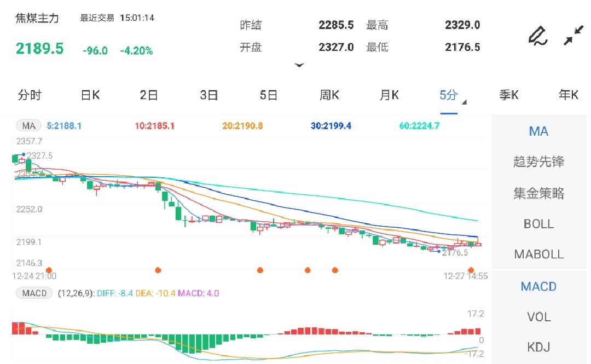Select 集金策略 indicator
Image resolution: width=591 pixels, height=364 pixels.
(538, 193)
